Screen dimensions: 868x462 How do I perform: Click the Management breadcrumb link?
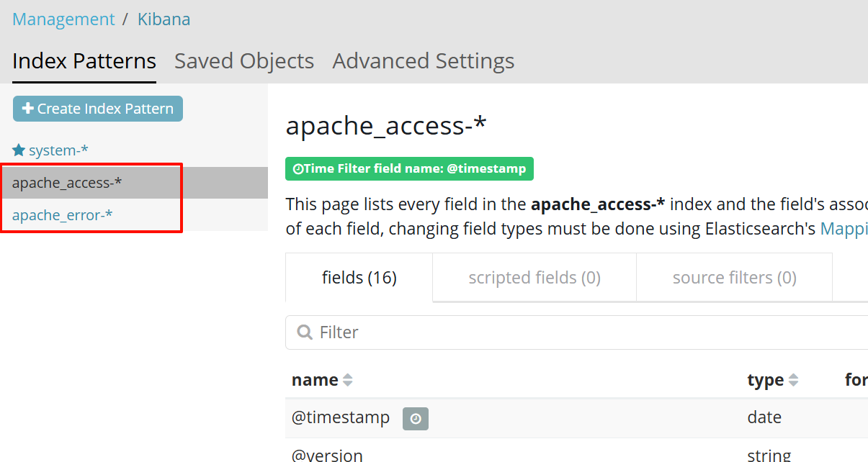tap(63, 19)
